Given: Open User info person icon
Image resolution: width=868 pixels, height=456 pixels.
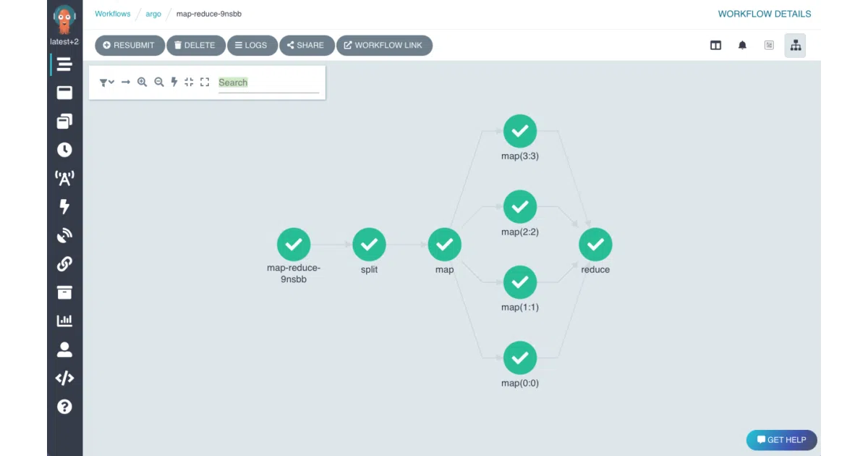Looking at the screenshot, I should pyautogui.click(x=64, y=350).
